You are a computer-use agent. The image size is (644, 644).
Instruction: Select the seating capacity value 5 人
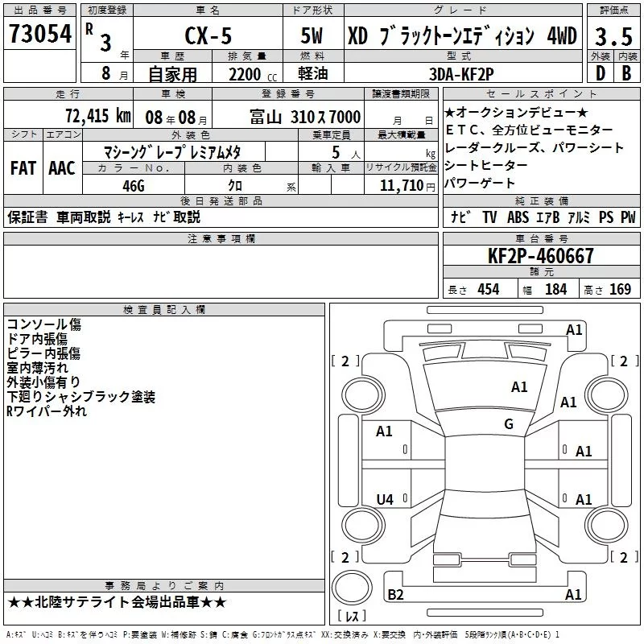(346, 153)
